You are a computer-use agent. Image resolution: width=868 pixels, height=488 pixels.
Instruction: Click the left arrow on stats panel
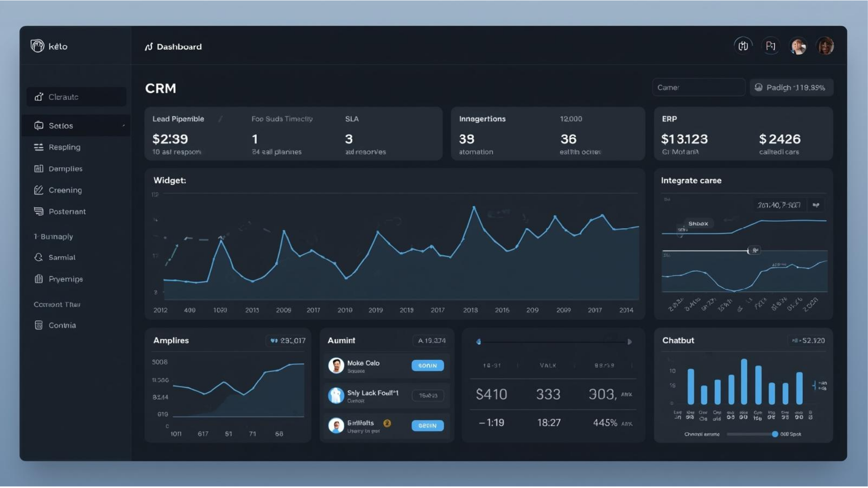(x=479, y=342)
